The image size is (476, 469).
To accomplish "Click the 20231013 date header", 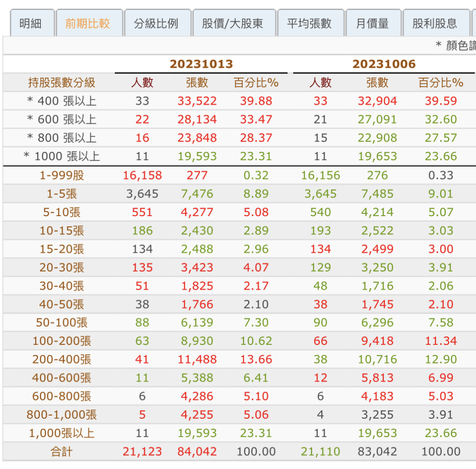I will point(201,64).
